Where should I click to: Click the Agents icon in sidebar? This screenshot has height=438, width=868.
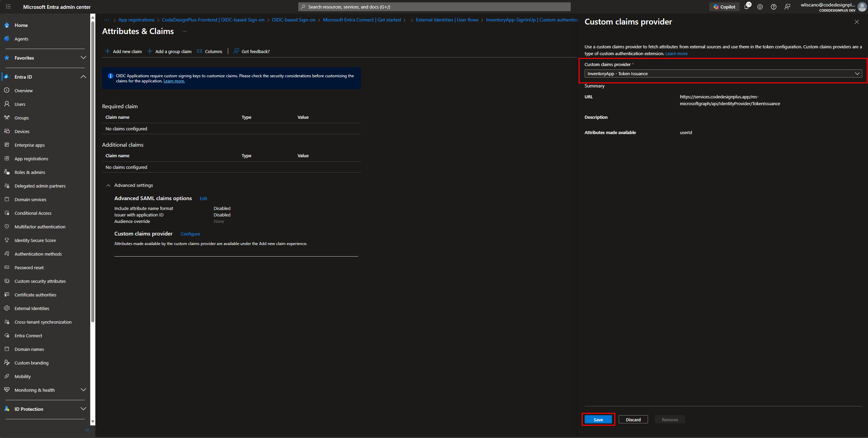(x=7, y=39)
